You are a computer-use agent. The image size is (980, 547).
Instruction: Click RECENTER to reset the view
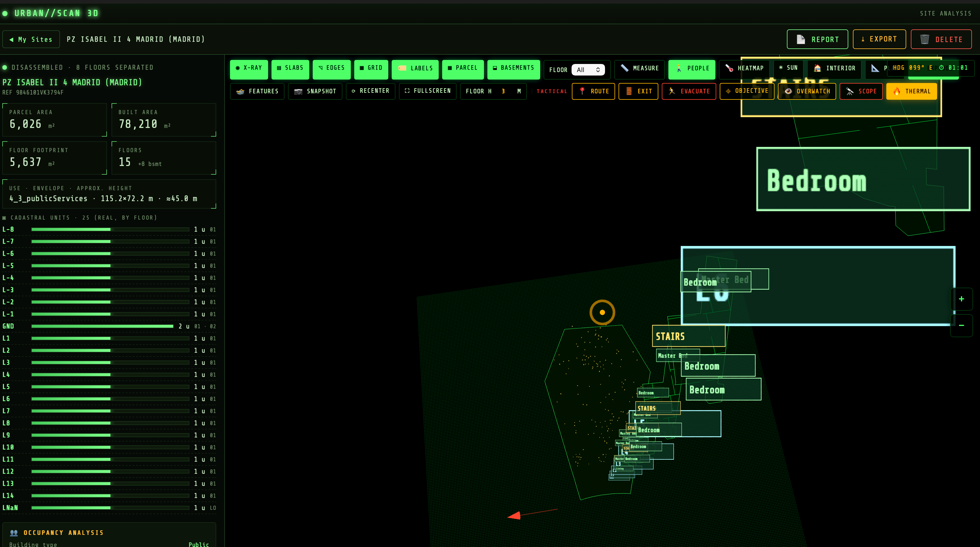pos(371,91)
